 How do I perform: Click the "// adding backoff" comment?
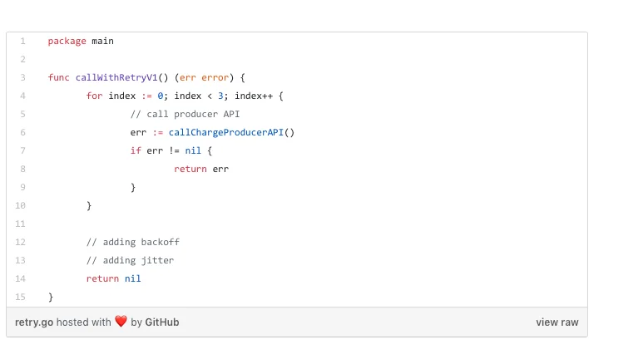(x=133, y=242)
